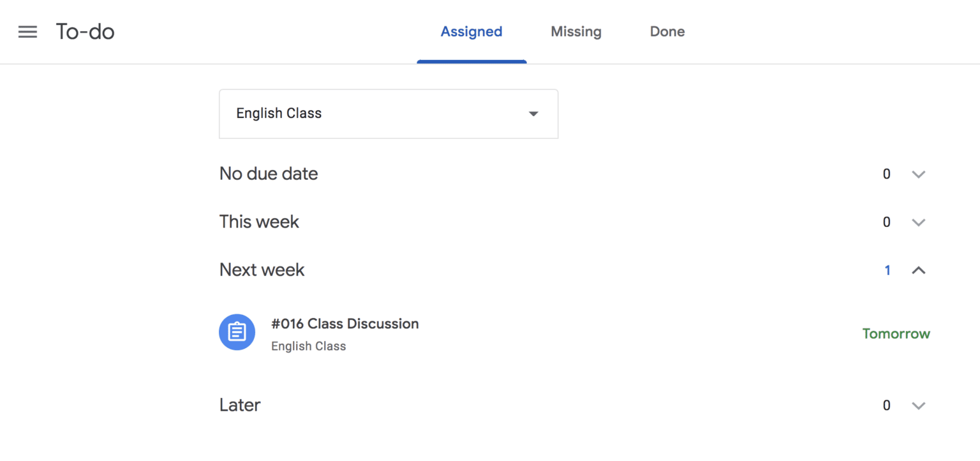Switch to the Missing tab

[575, 31]
